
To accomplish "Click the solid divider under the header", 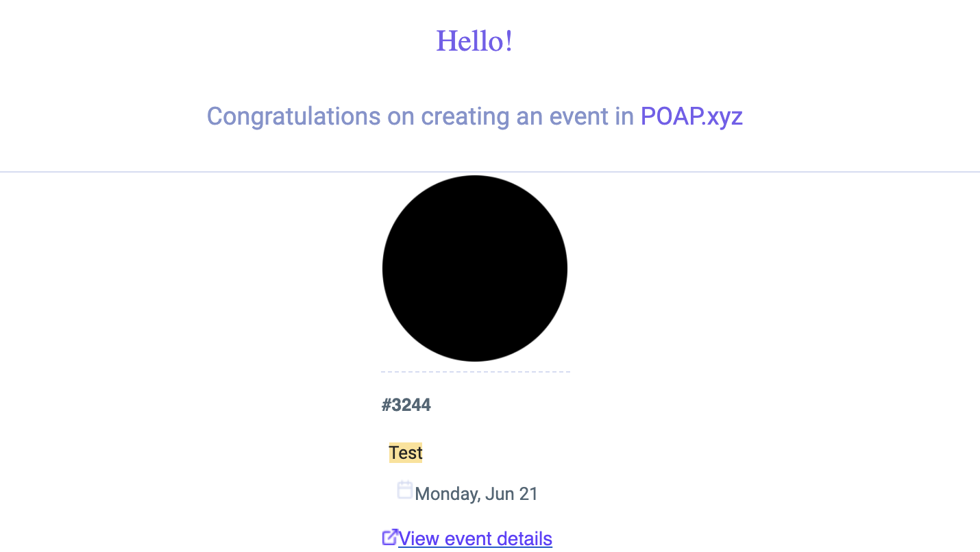I will coord(490,172).
